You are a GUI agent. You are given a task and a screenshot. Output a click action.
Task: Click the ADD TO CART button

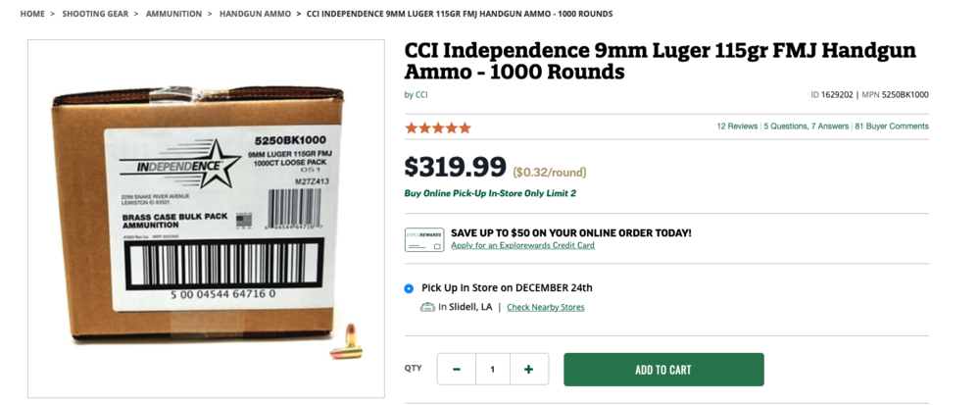click(x=663, y=370)
